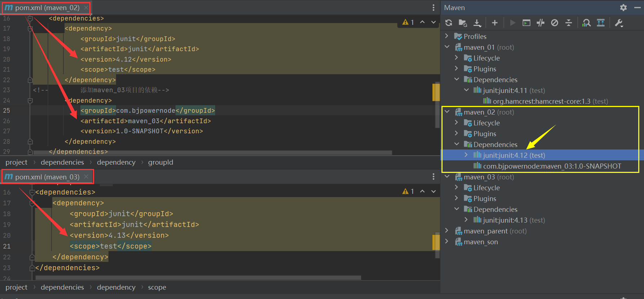Expand the maven_parent project node
This screenshot has width=644, height=299.
click(x=447, y=231)
